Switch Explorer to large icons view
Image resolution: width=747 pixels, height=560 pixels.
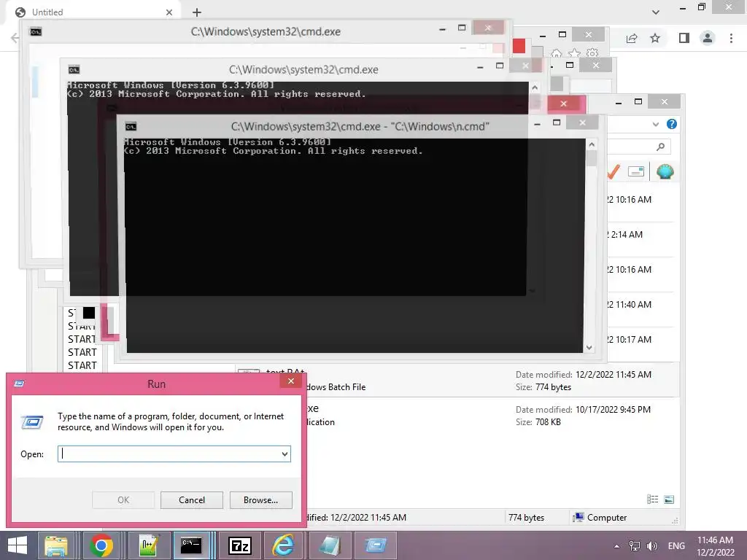coord(669,499)
